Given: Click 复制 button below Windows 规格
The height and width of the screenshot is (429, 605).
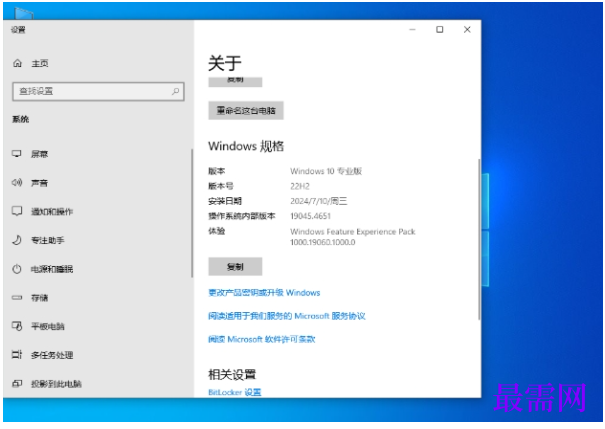Looking at the screenshot, I should coord(235,267).
